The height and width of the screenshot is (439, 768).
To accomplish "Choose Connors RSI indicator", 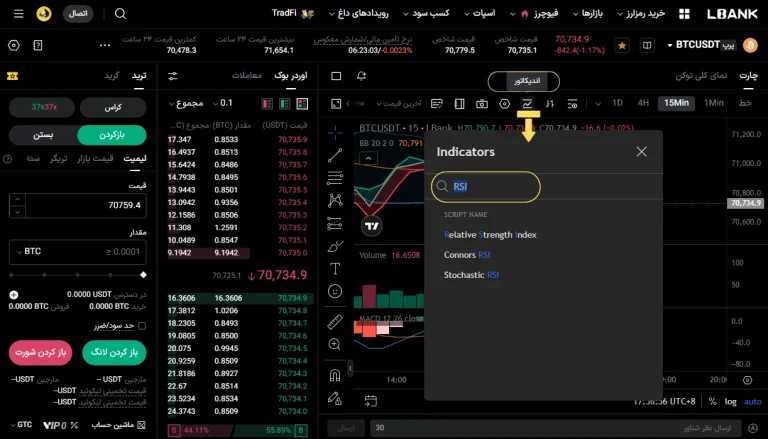I will tap(467, 255).
